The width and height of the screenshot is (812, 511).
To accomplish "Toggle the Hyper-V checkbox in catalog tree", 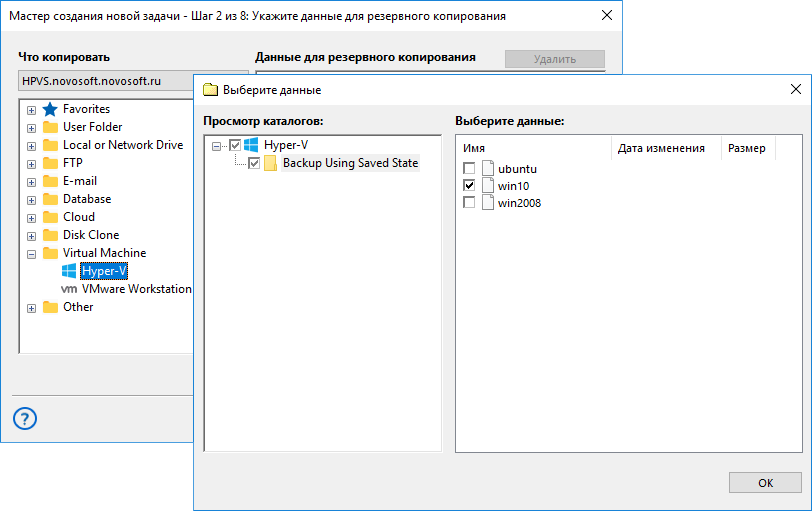I will point(235,145).
